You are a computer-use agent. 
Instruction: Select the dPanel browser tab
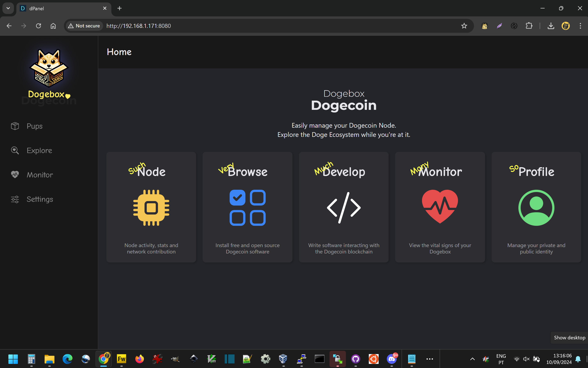coord(64,8)
